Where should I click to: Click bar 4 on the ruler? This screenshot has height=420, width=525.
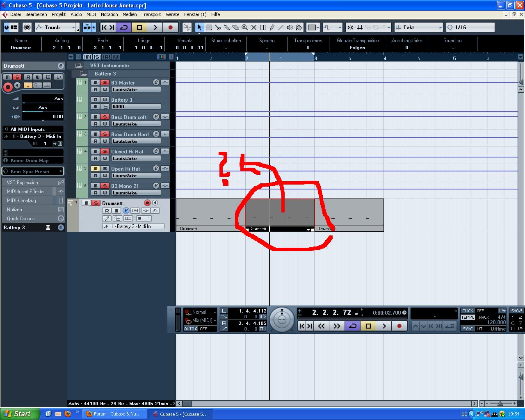(385, 58)
